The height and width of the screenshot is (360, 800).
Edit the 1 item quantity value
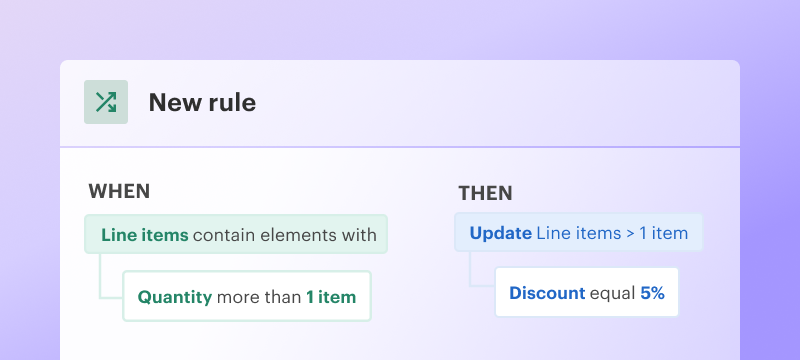[331, 297]
